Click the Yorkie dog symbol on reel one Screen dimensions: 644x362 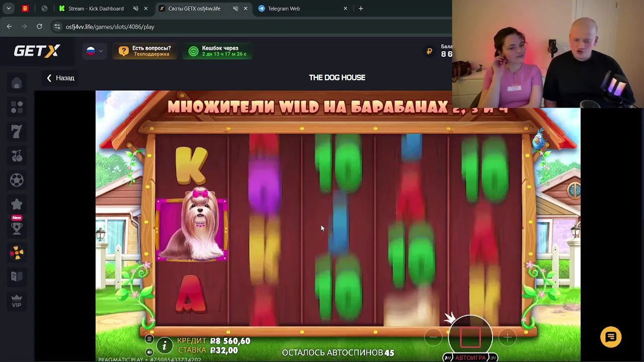[192, 225]
